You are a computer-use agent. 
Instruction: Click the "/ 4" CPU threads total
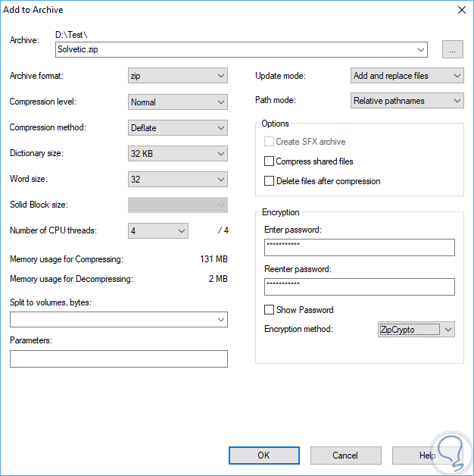pyautogui.click(x=223, y=230)
